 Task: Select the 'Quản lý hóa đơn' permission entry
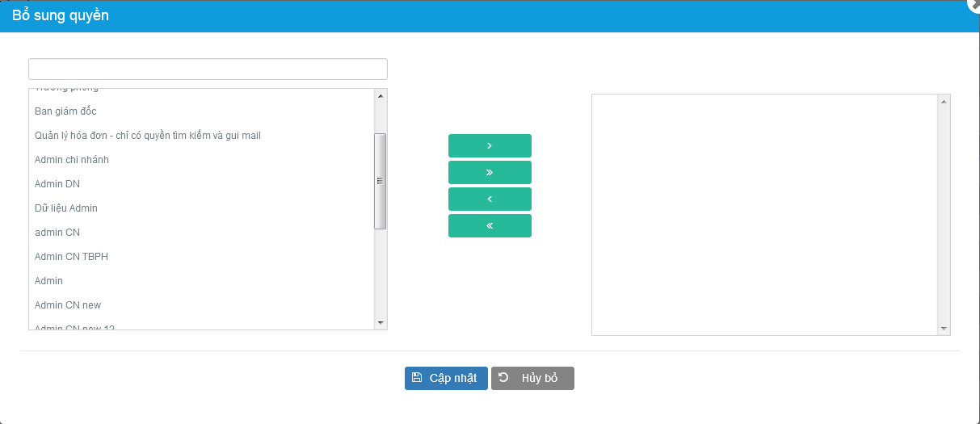coord(147,136)
